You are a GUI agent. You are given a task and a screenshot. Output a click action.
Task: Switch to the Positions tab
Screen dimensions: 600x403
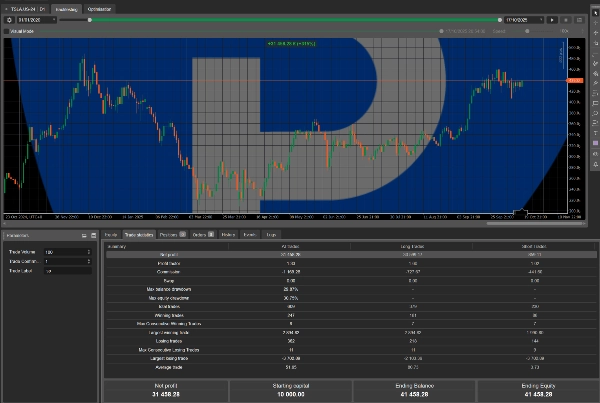[x=170, y=234]
